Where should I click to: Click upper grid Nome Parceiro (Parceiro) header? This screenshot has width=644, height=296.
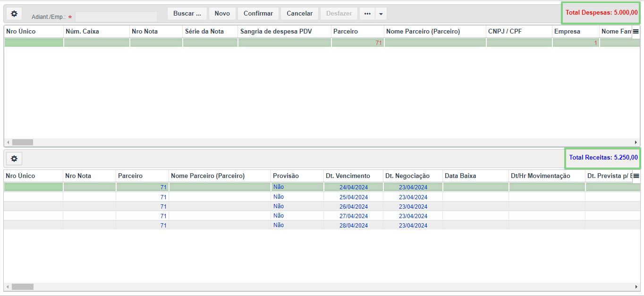pos(435,31)
